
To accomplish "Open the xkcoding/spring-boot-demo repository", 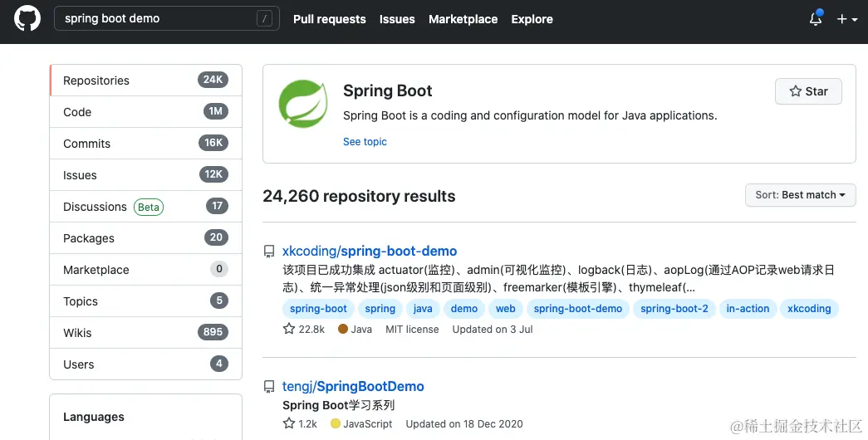I will pos(370,252).
